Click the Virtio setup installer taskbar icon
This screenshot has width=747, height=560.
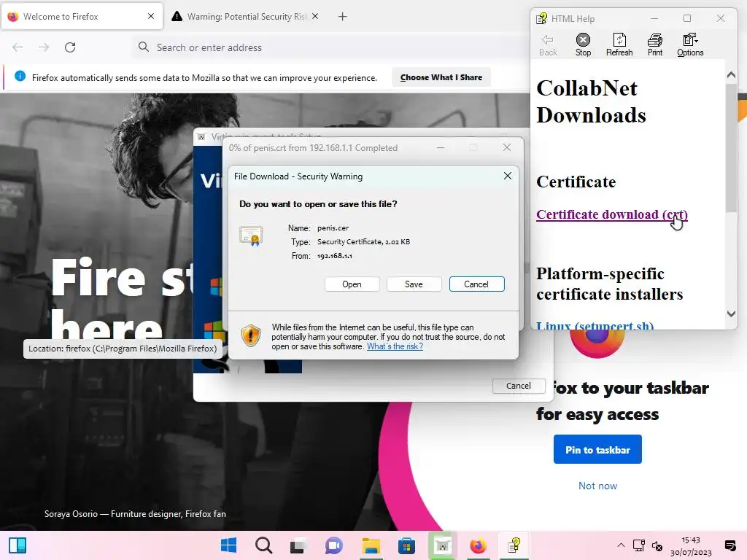coord(442,545)
